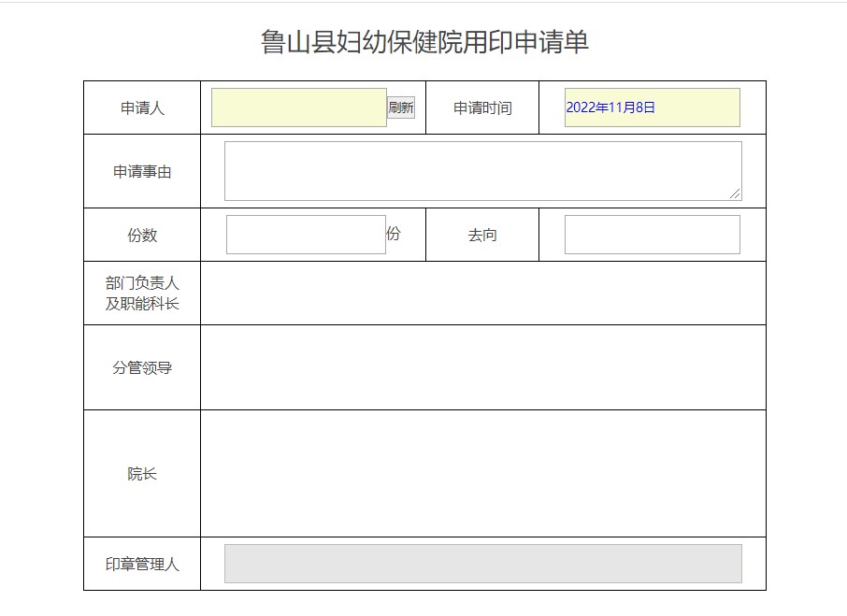
Task: Click the 申请事由 label
Action: coord(142,172)
